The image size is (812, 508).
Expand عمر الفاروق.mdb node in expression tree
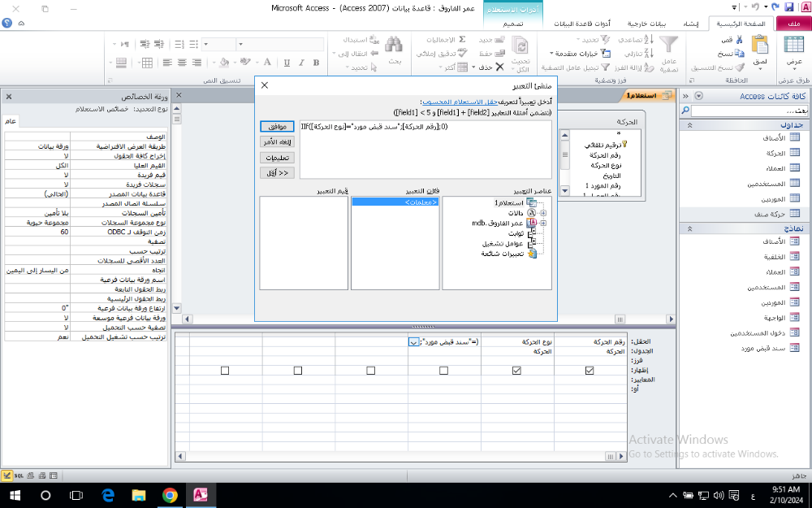pos(542,224)
